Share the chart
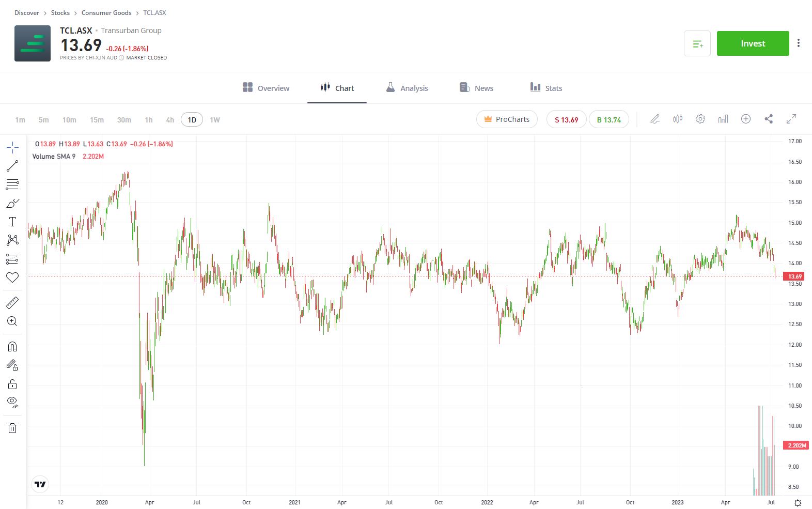 769,119
